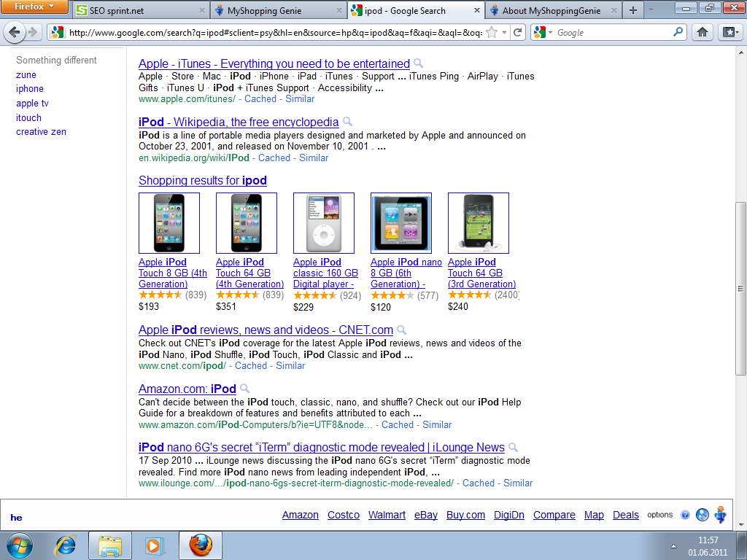Open the URL history dropdown arrow
747x560 pixels.
click(504, 32)
